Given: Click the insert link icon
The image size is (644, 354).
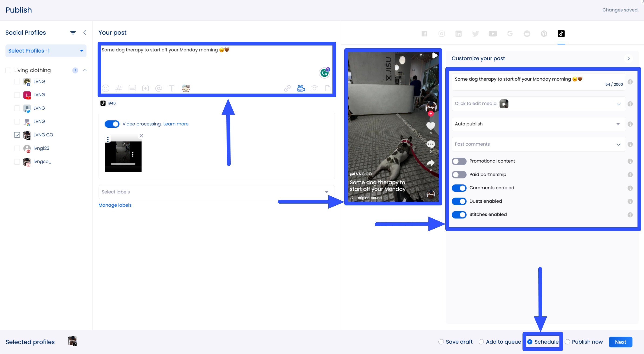Looking at the screenshot, I should (287, 88).
